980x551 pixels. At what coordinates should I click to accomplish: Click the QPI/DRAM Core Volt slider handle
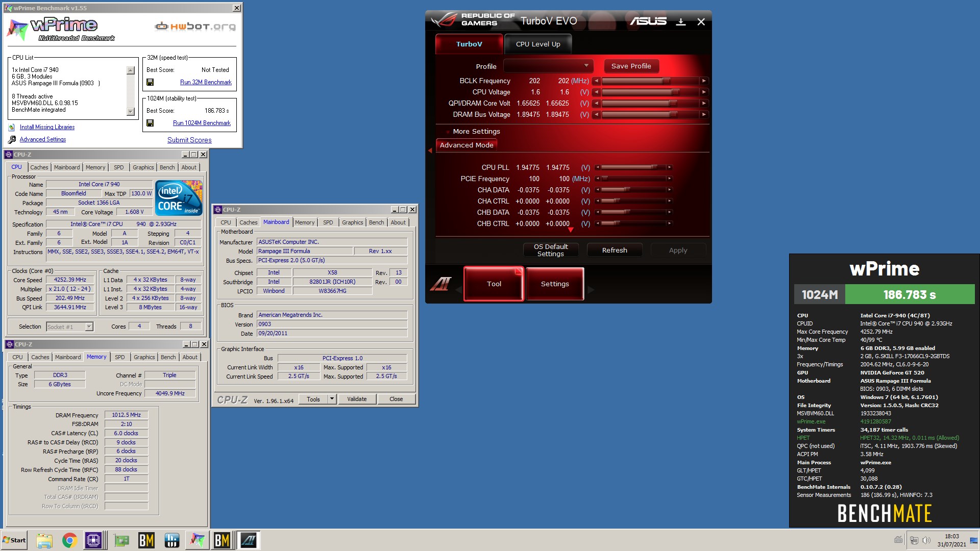click(673, 103)
